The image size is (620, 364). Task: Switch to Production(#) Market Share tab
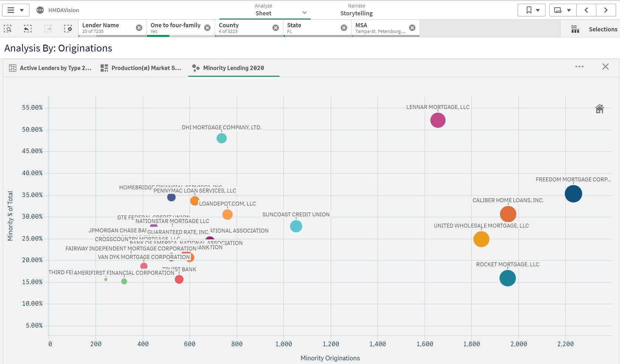tap(141, 68)
